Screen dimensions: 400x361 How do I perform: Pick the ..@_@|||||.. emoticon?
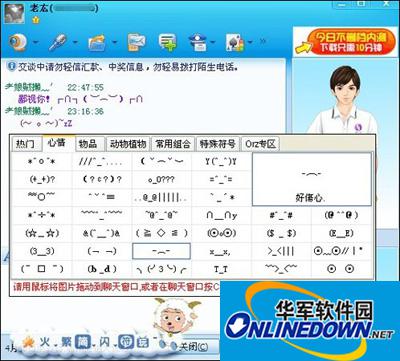coord(161,197)
